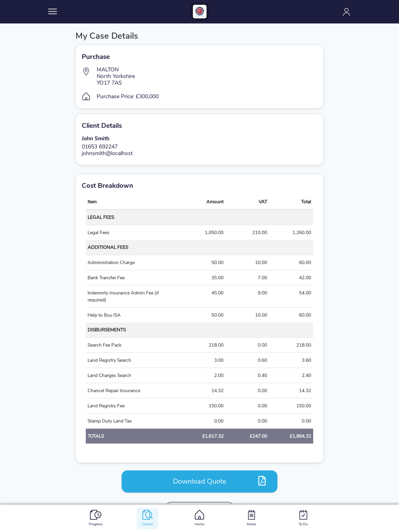Click the Download Quote button

(x=199, y=481)
